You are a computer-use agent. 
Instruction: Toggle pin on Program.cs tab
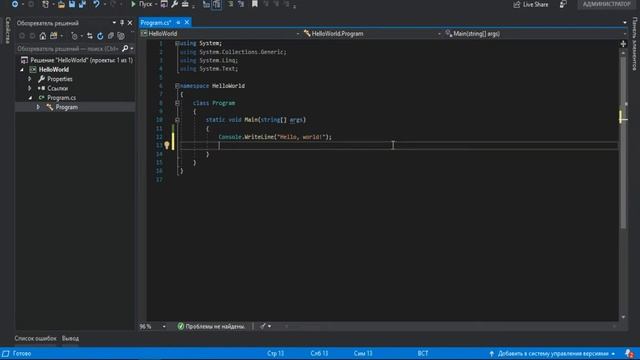point(178,22)
